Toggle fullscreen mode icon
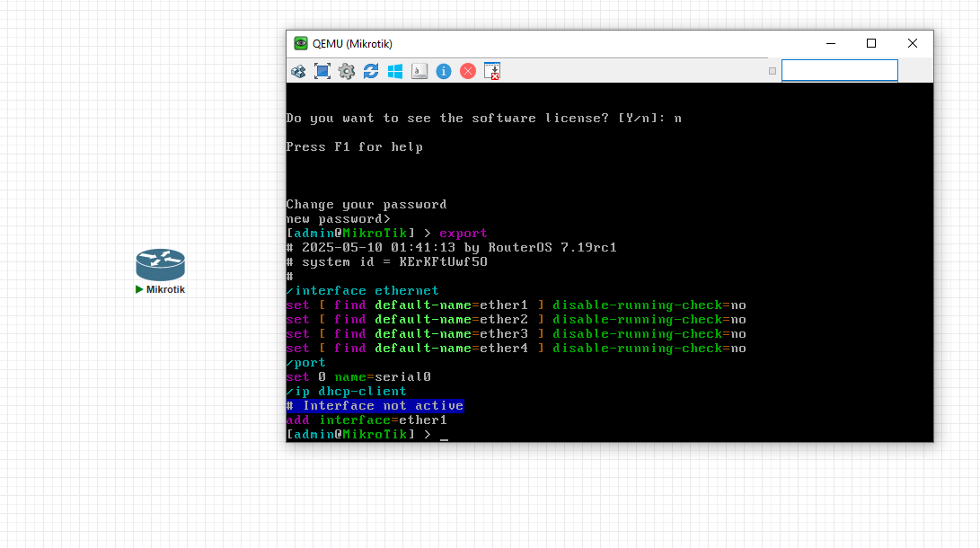 tap(322, 71)
